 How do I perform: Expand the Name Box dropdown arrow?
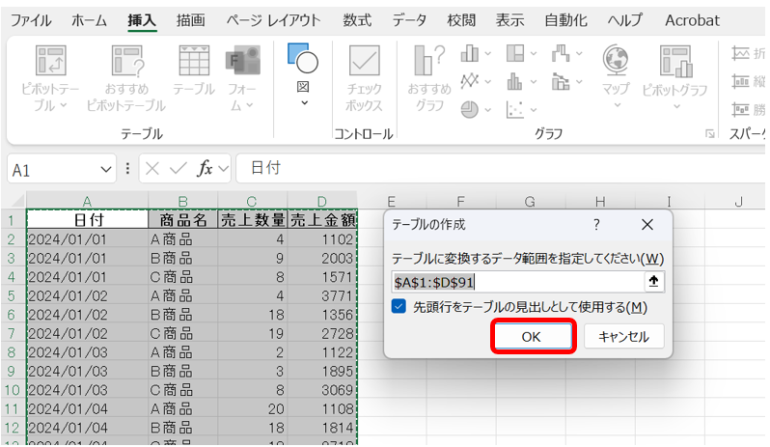coord(106,170)
